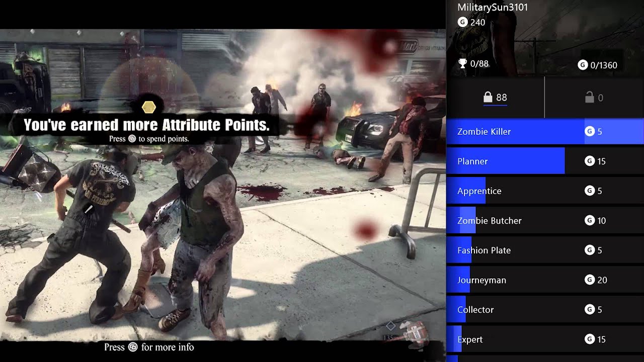Click the Gamerscore icon on Journeyman row
The image size is (644, 362).
(x=590, y=280)
